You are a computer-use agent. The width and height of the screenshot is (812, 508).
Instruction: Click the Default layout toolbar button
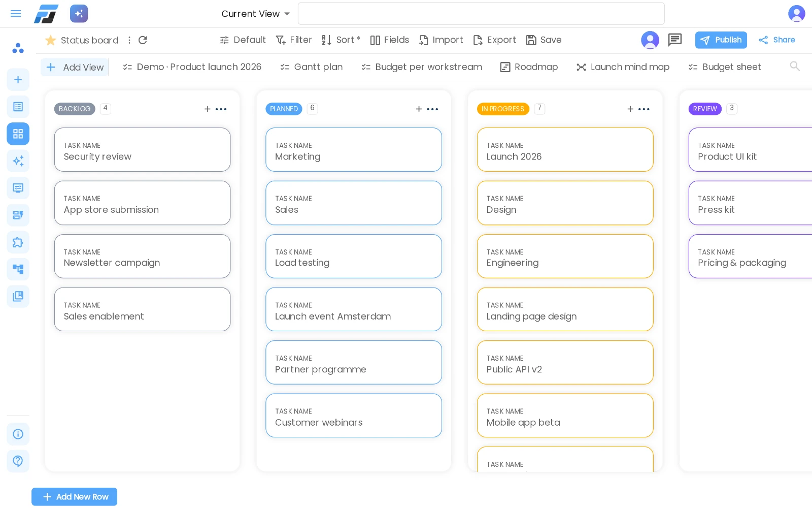[x=243, y=40]
